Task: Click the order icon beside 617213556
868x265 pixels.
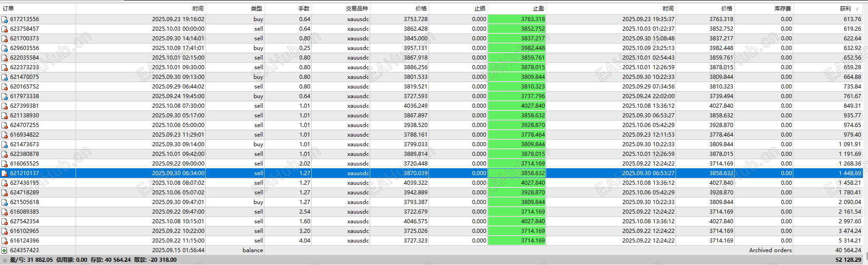Action: point(5,19)
